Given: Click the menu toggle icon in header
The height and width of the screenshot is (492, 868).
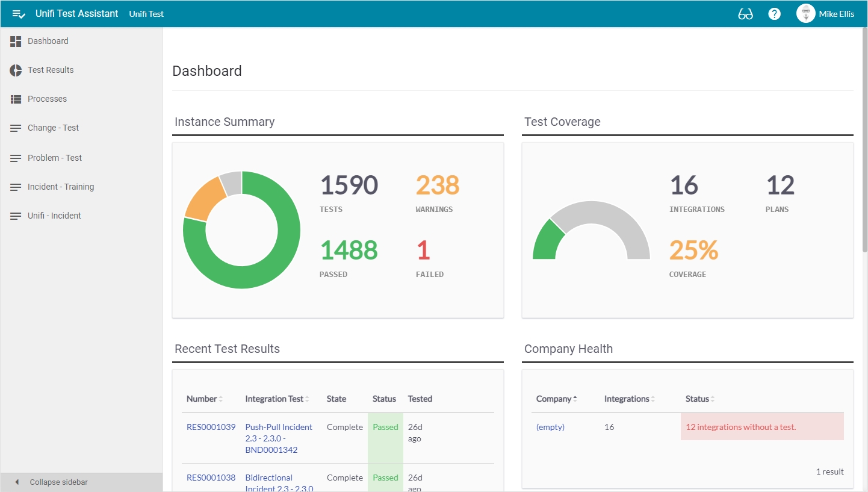Looking at the screenshot, I should pyautogui.click(x=19, y=14).
